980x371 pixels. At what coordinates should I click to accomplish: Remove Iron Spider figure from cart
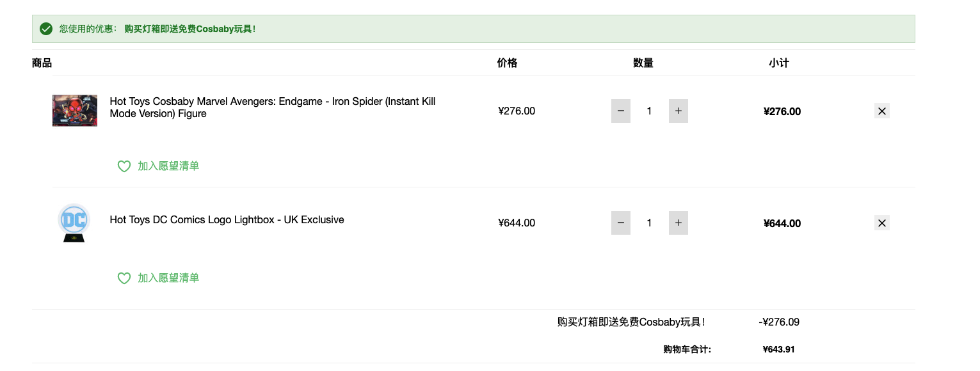(882, 111)
